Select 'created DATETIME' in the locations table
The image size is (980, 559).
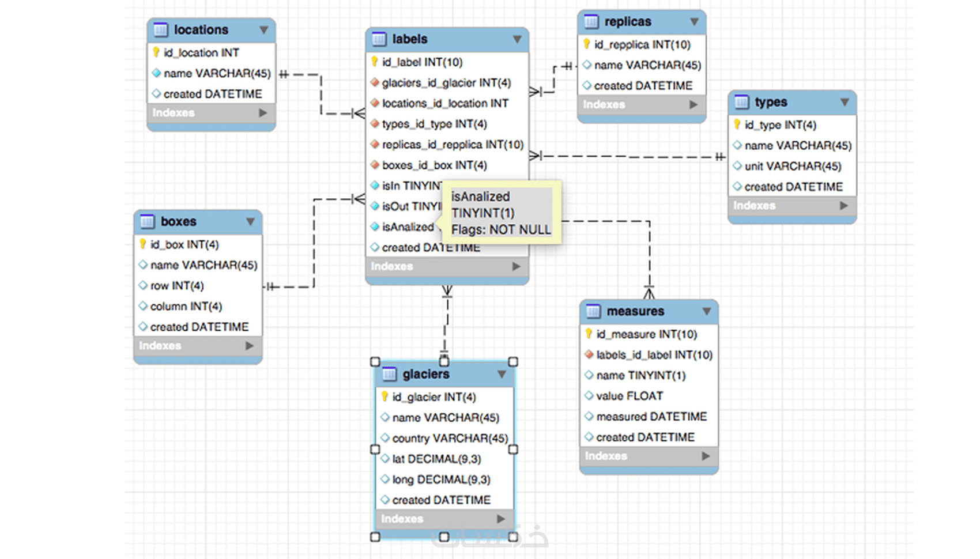tap(212, 94)
